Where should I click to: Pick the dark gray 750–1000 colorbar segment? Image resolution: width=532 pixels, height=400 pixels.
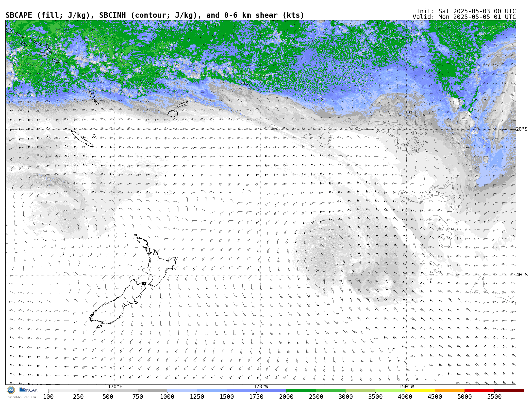click(x=152, y=391)
